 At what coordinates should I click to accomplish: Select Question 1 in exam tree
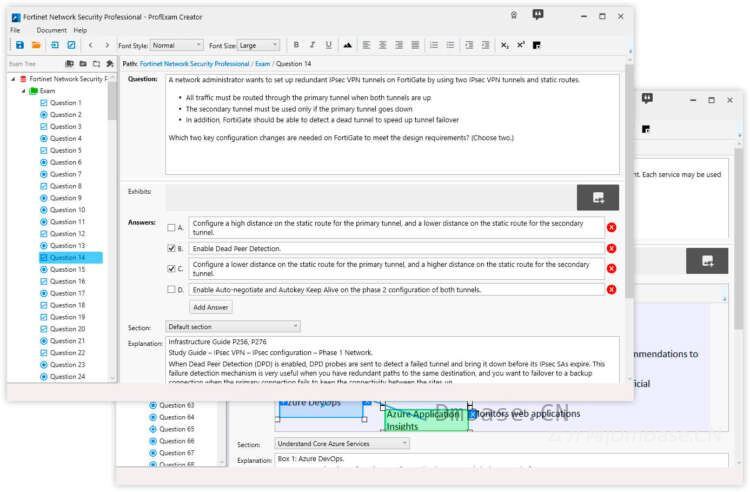point(66,103)
